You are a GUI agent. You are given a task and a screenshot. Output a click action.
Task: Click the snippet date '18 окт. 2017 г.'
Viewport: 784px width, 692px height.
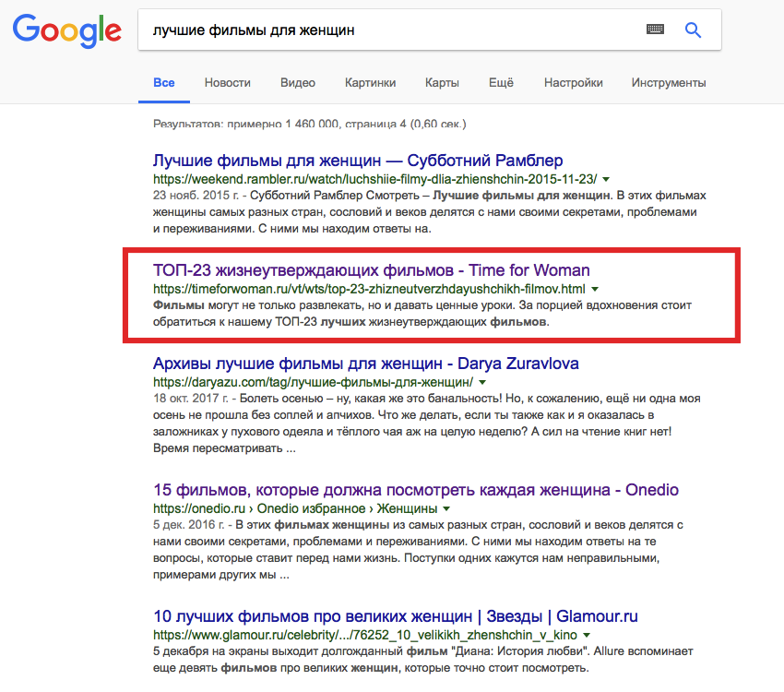(191, 399)
